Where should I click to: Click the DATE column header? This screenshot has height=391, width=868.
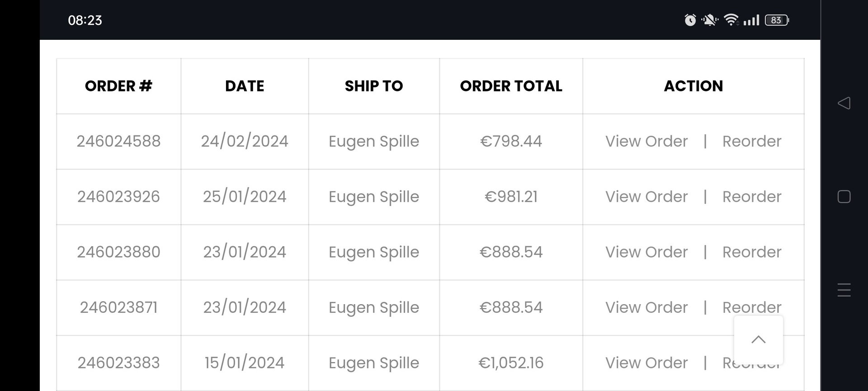(x=245, y=86)
